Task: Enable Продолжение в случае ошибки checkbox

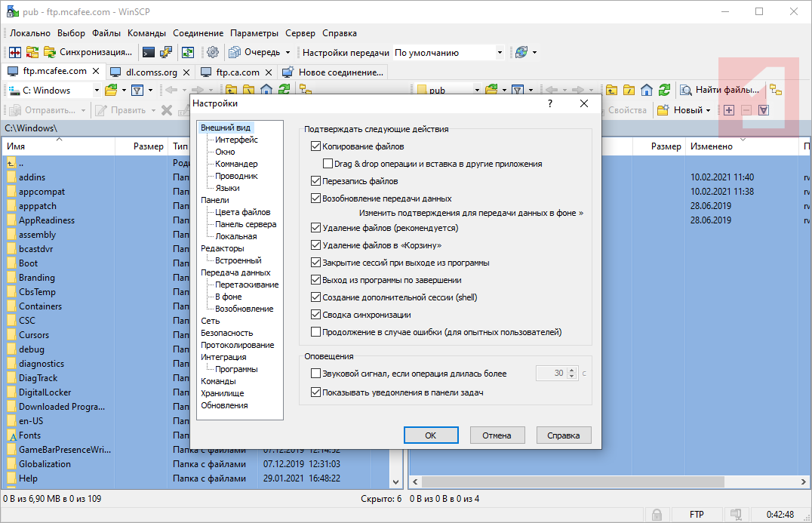Action: click(316, 332)
